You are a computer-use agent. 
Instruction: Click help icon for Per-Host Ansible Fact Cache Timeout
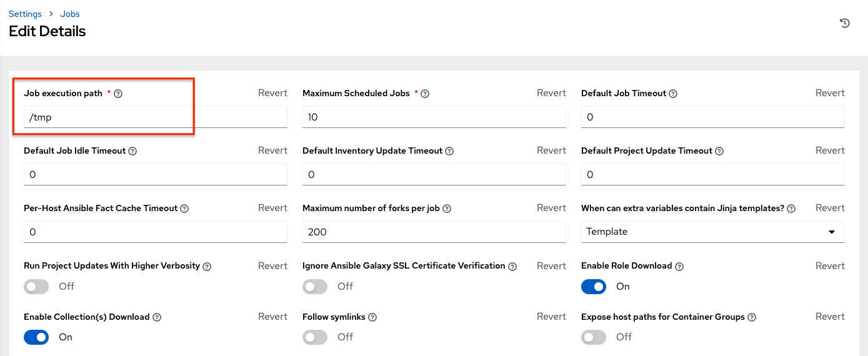tap(184, 209)
